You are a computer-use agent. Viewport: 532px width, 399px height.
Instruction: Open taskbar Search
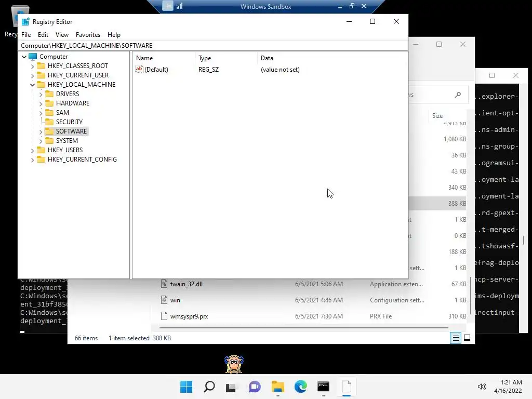pyautogui.click(x=209, y=387)
